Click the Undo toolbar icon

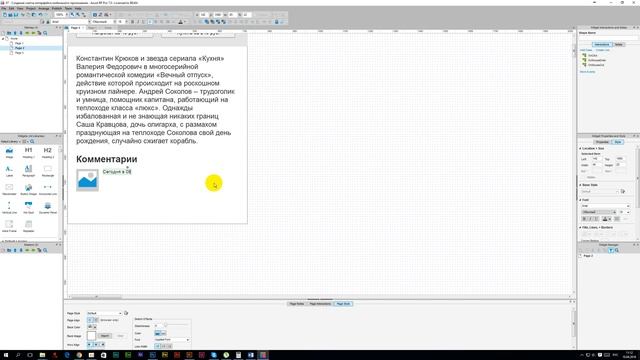[40, 15]
